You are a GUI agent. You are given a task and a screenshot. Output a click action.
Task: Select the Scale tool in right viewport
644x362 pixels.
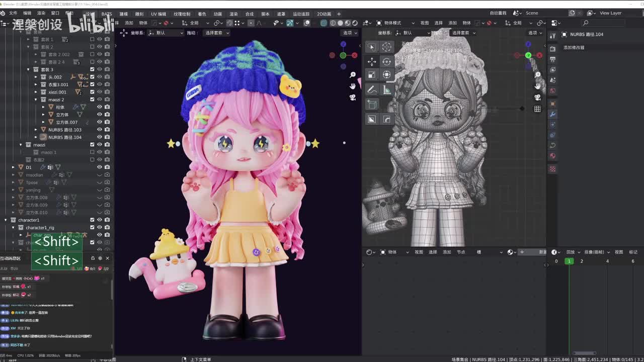coord(372,74)
